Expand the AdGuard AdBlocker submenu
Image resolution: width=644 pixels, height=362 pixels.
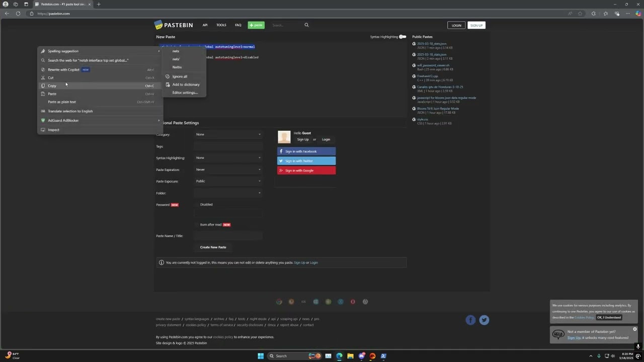[x=100, y=120]
